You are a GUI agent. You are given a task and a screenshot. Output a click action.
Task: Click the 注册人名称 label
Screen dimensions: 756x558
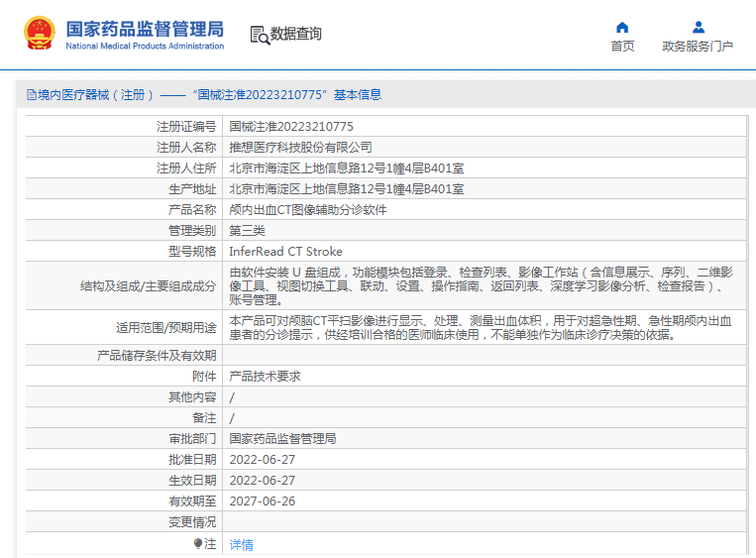pyautogui.click(x=186, y=147)
